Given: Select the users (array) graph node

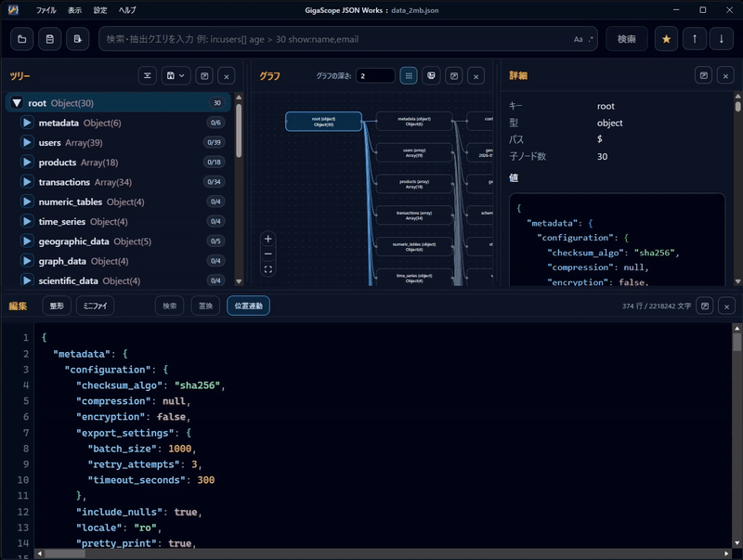Looking at the screenshot, I should pos(414,152).
